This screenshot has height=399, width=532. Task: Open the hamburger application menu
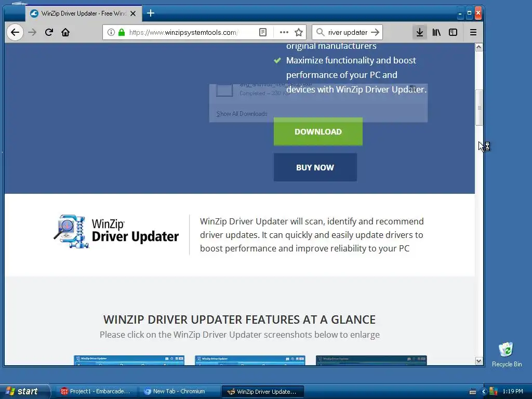473,32
